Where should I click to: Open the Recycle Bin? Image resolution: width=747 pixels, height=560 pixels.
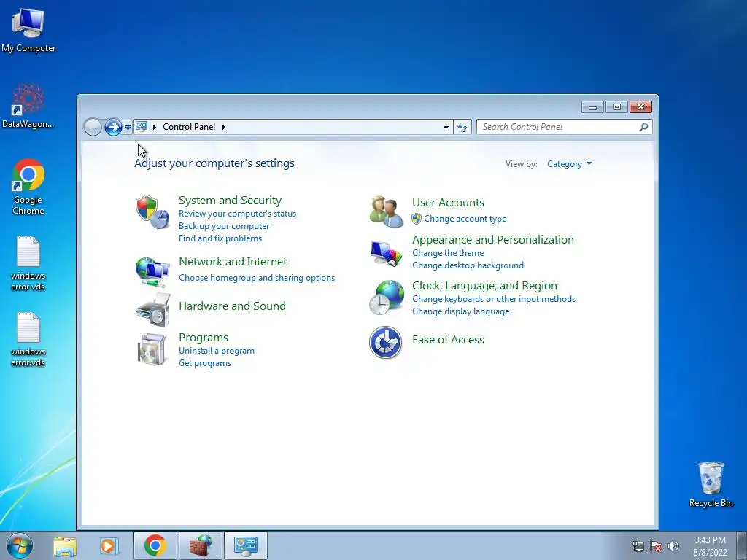click(x=711, y=485)
